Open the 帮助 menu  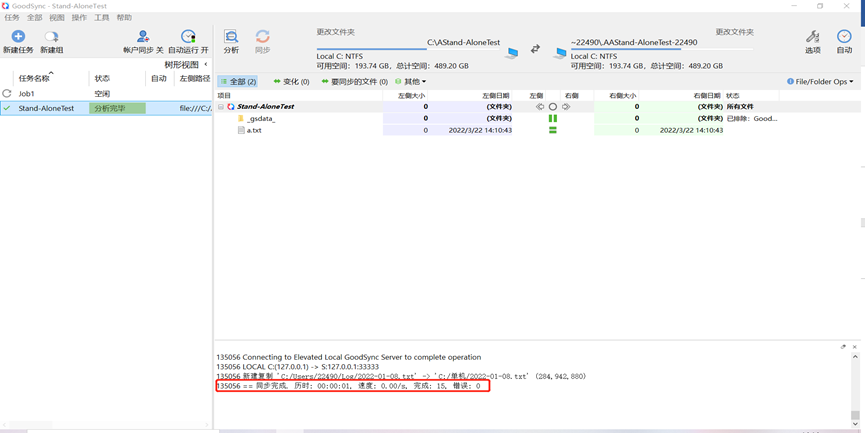[x=124, y=18]
